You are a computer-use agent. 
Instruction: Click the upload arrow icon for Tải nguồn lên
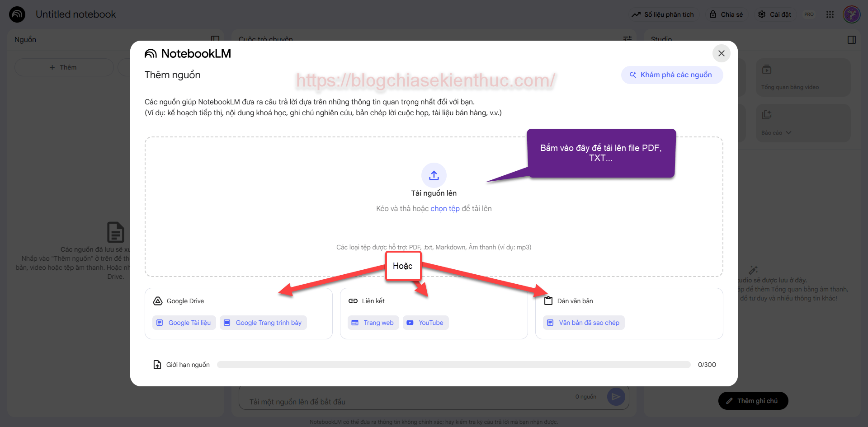pyautogui.click(x=434, y=175)
